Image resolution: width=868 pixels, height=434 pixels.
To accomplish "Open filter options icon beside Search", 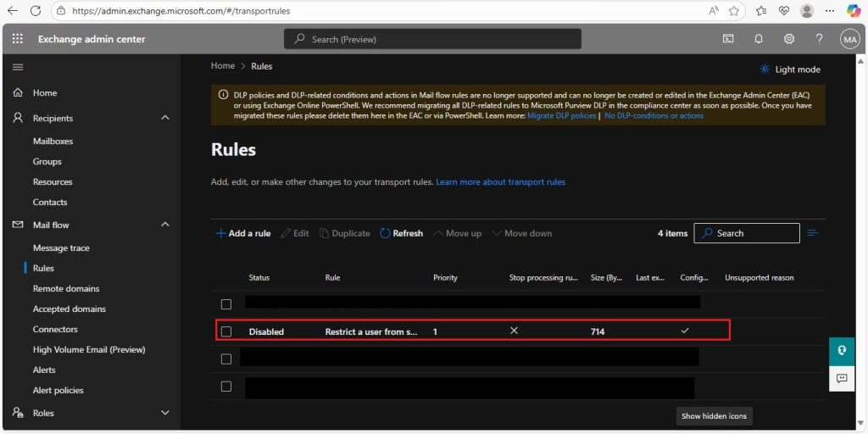I will pos(813,233).
